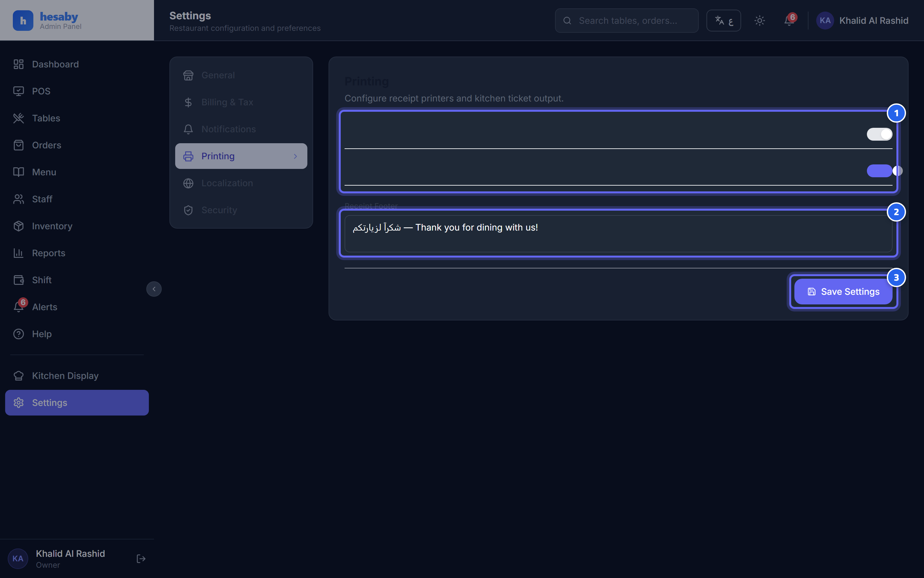Screen dimensions: 924x578
Task: Open Orders shopping bag icon
Action: 18,145
